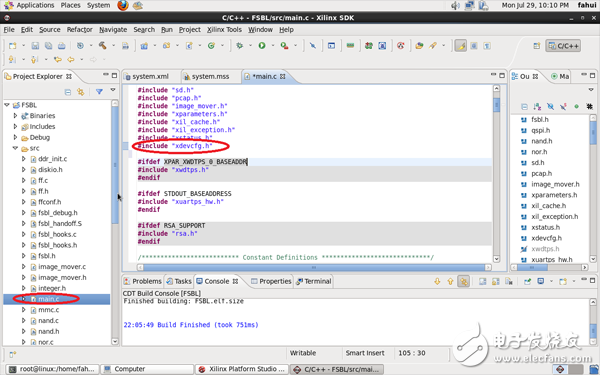Click the Back navigation arrow icon

(x=71, y=59)
